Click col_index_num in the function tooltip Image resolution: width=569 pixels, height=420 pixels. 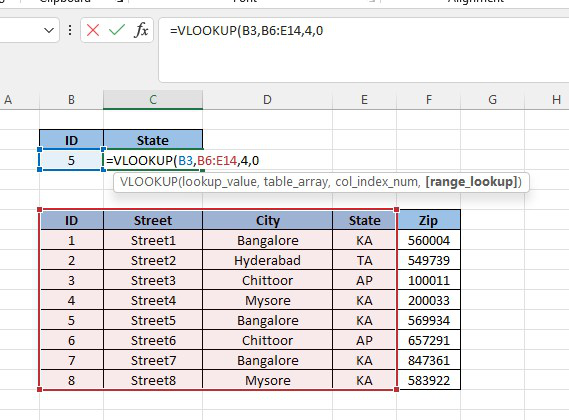coord(377,182)
